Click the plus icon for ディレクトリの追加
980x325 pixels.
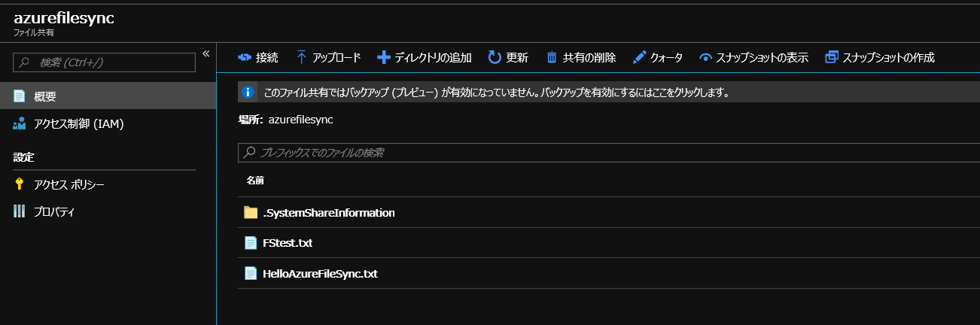point(383,57)
